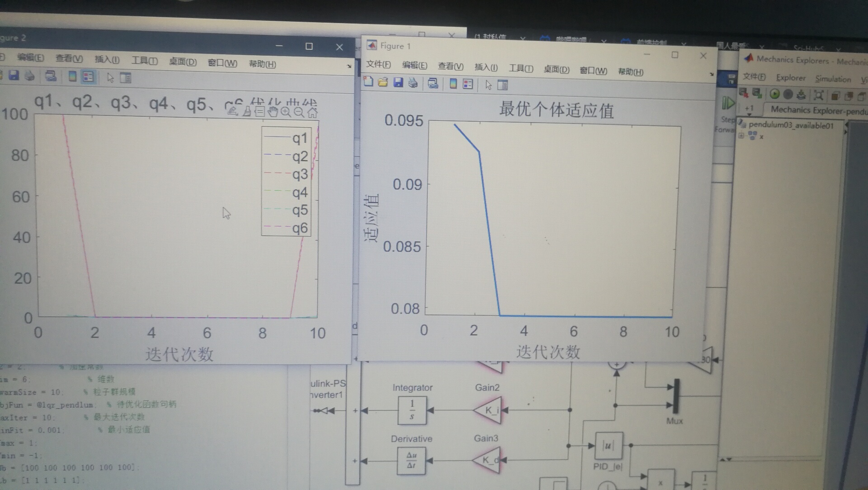Click New Figure icon in Figure 1 toolbar
Viewport: 868px width, 490px height.
(368, 82)
